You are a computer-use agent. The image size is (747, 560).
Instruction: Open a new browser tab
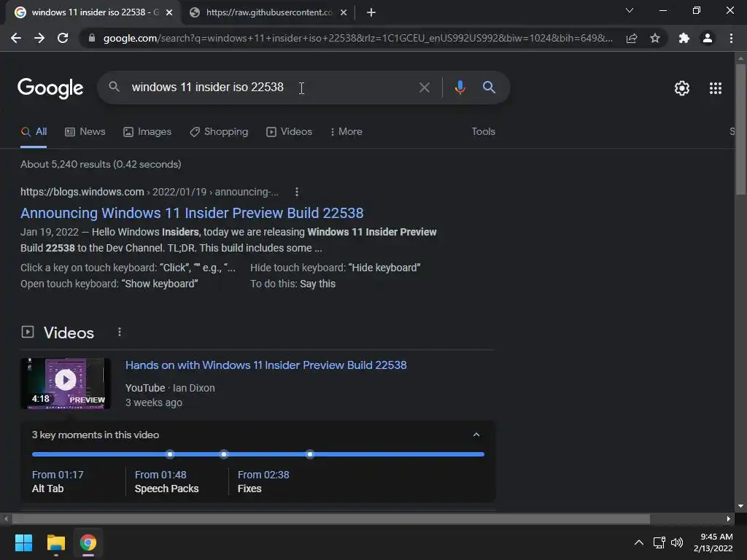[371, 13]
